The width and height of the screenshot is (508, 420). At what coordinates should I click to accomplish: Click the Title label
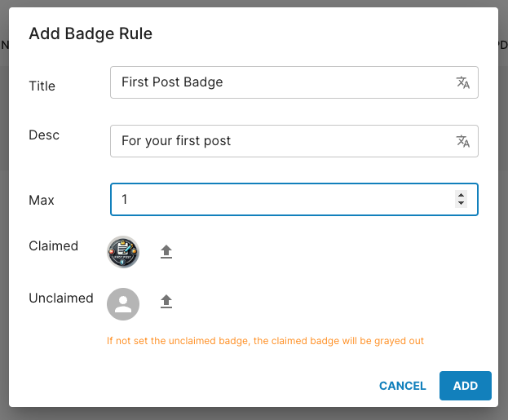[x=42, y=86]
